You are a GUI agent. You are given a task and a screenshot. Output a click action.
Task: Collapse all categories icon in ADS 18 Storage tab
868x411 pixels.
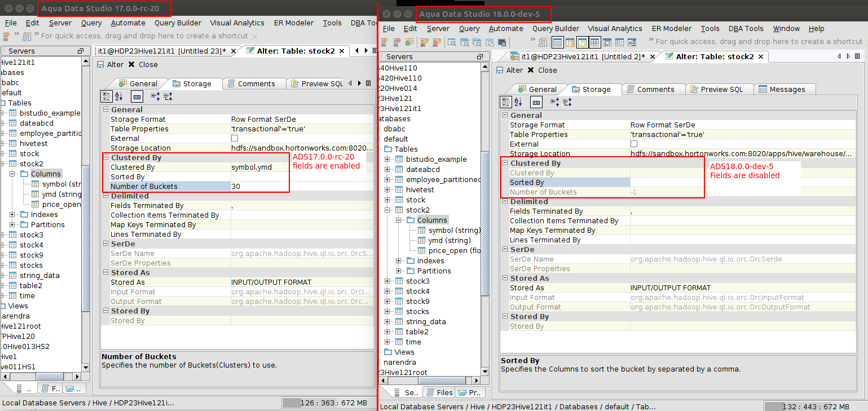(x=567, y=102)
